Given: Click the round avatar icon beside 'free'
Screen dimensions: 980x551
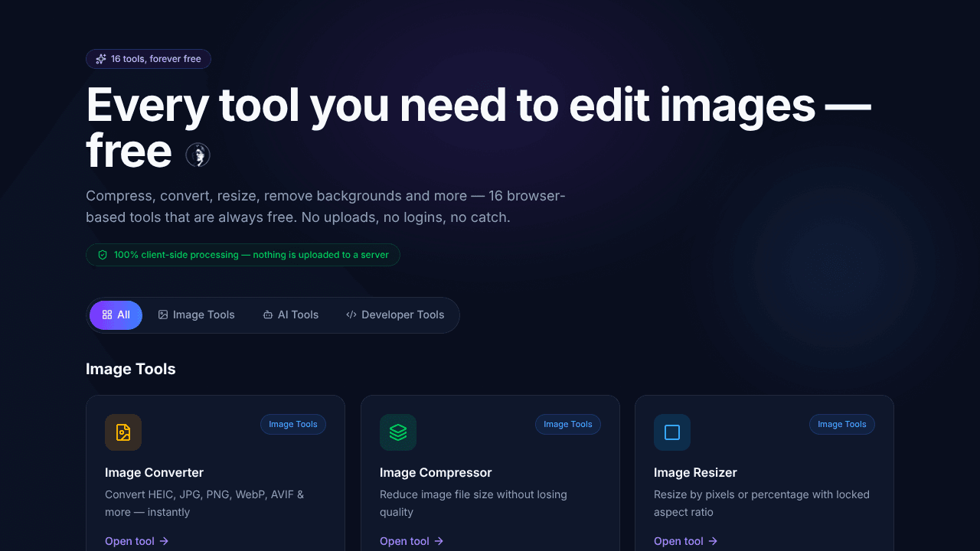Looking at the screenshot, I should coord(198,155).
